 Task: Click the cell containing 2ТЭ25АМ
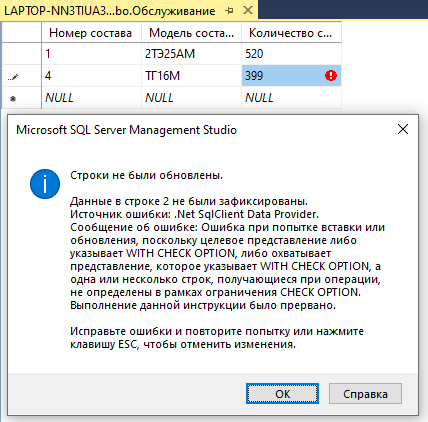point(191,54)
